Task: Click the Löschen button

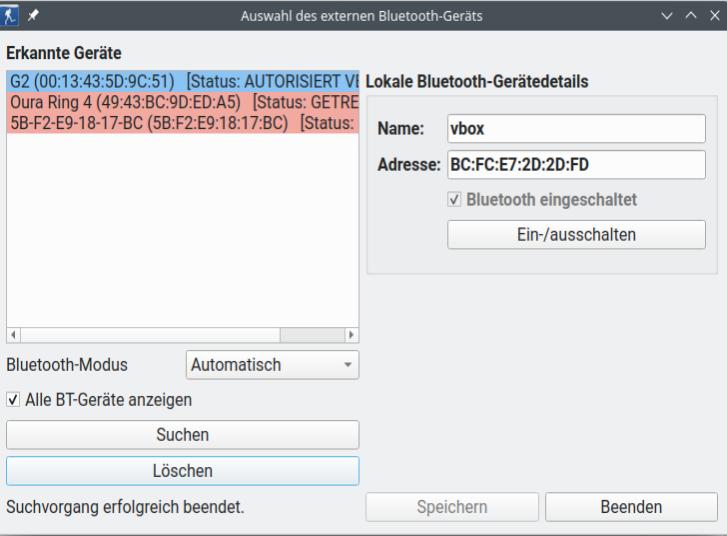Action: pos(183,471)
